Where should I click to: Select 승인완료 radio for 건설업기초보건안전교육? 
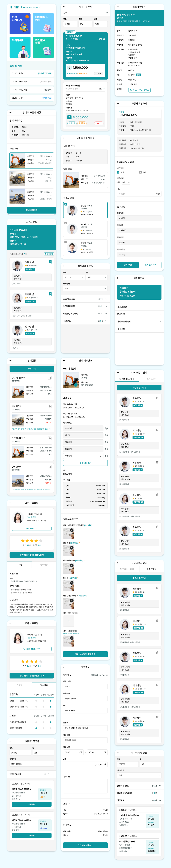pos(50,701)
